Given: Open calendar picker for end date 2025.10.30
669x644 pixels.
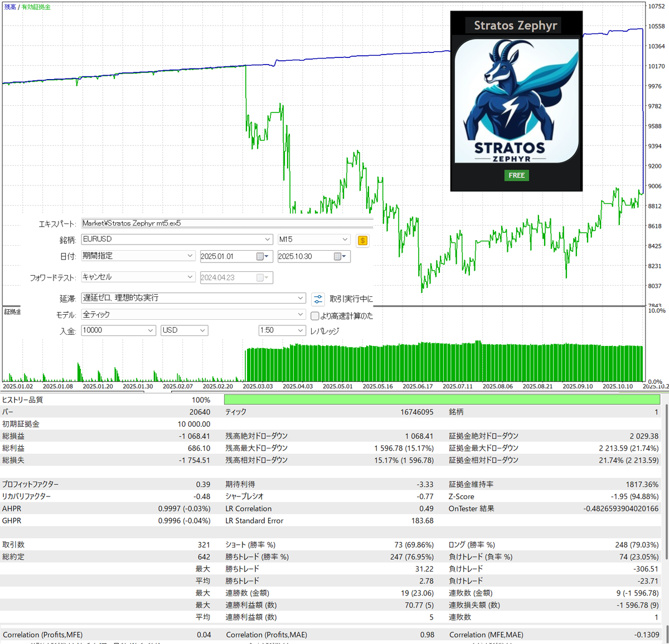Looking at the screenshot, I should click(x=340, y=256).
